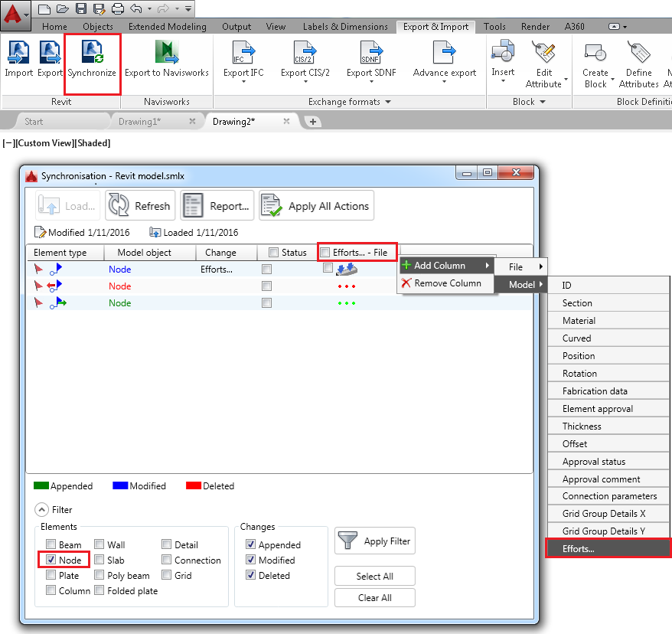Image resolution: width=672 pixels, height=634 pixels.
Task: Click the New file quick access icon
Action: [x=44, y=8]
